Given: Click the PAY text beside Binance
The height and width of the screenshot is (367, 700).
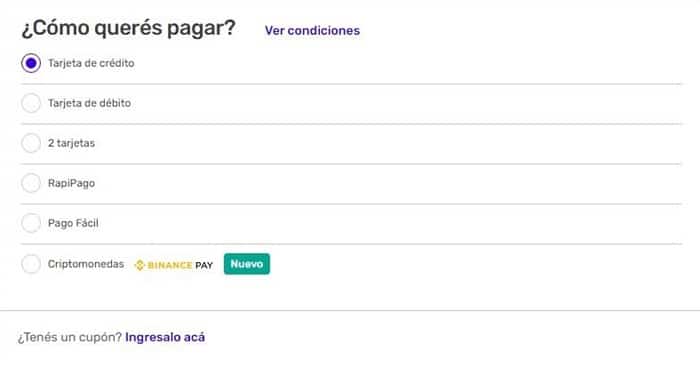Looking at the screenshot, I should point(204,265).
